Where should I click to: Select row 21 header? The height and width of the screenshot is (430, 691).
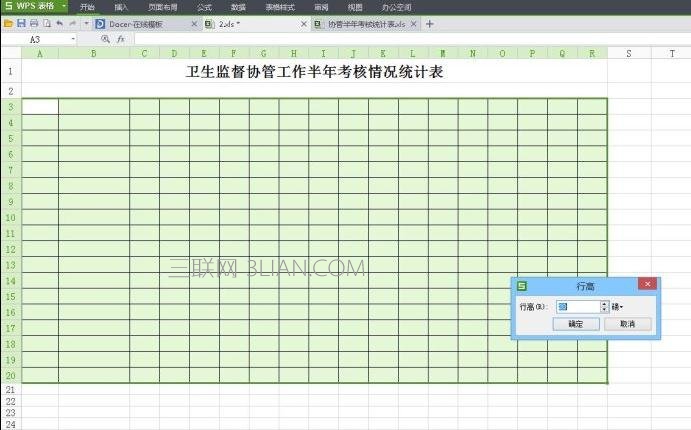[11, 389]
